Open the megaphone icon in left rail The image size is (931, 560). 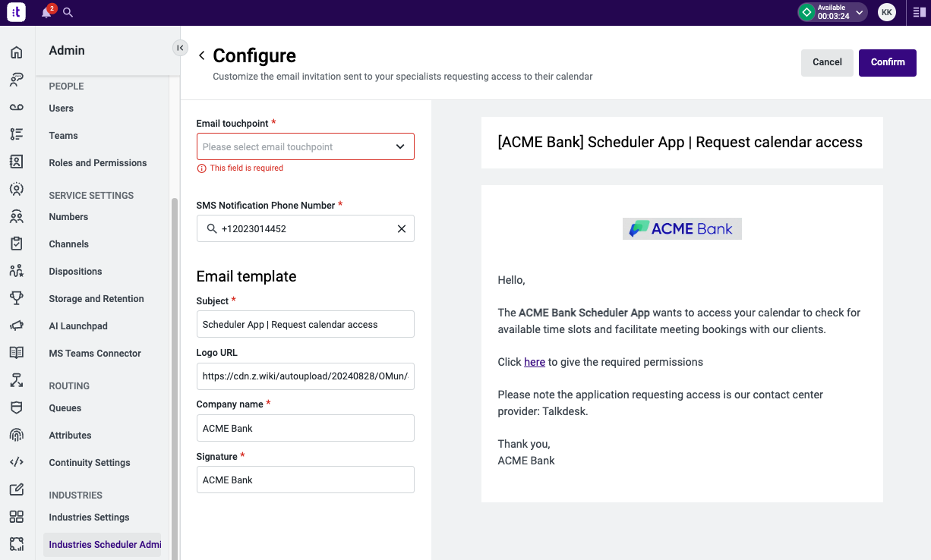[16, 326]
